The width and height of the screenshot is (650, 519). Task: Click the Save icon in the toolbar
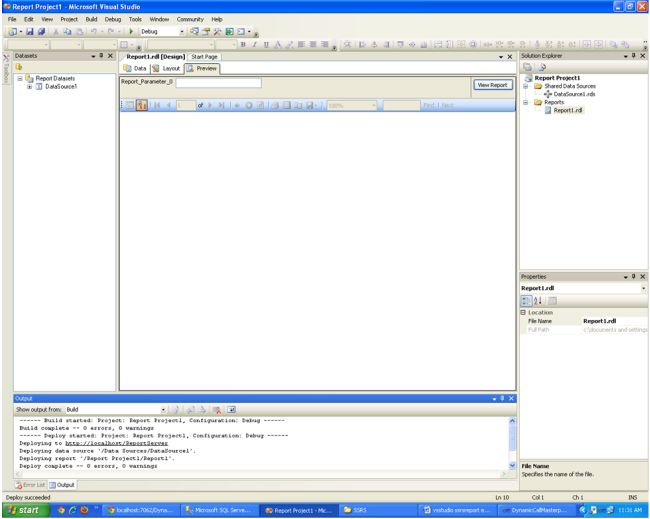coord(29,32)
